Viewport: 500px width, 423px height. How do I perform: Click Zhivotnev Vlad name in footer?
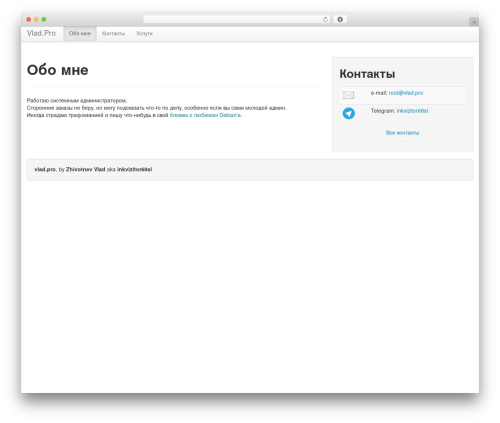[86, 169]
